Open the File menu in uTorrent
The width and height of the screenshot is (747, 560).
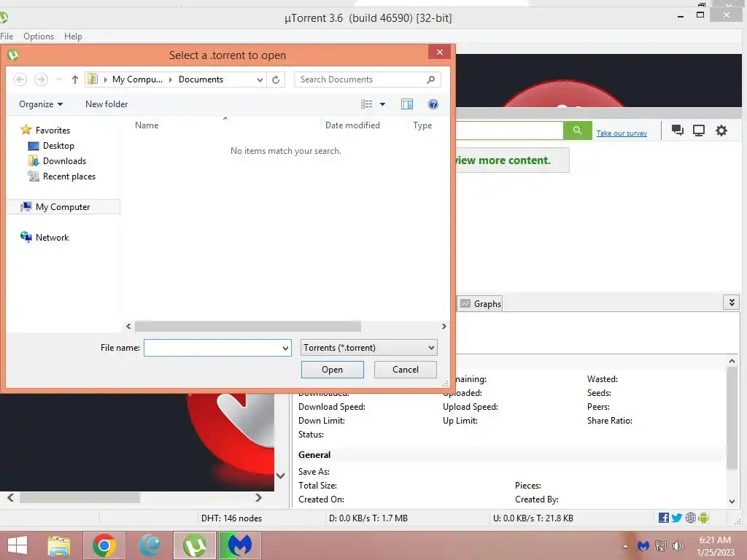[x=7, y=36]
